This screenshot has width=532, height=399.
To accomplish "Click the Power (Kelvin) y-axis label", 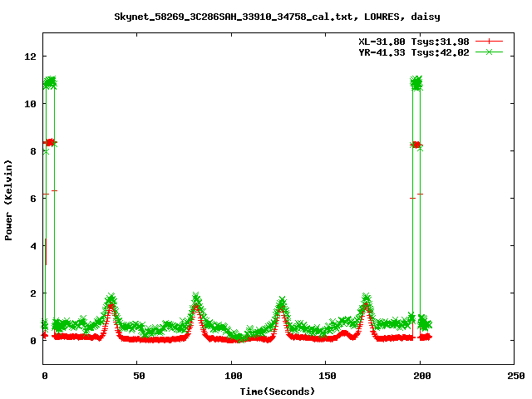I will click(9, 198).
